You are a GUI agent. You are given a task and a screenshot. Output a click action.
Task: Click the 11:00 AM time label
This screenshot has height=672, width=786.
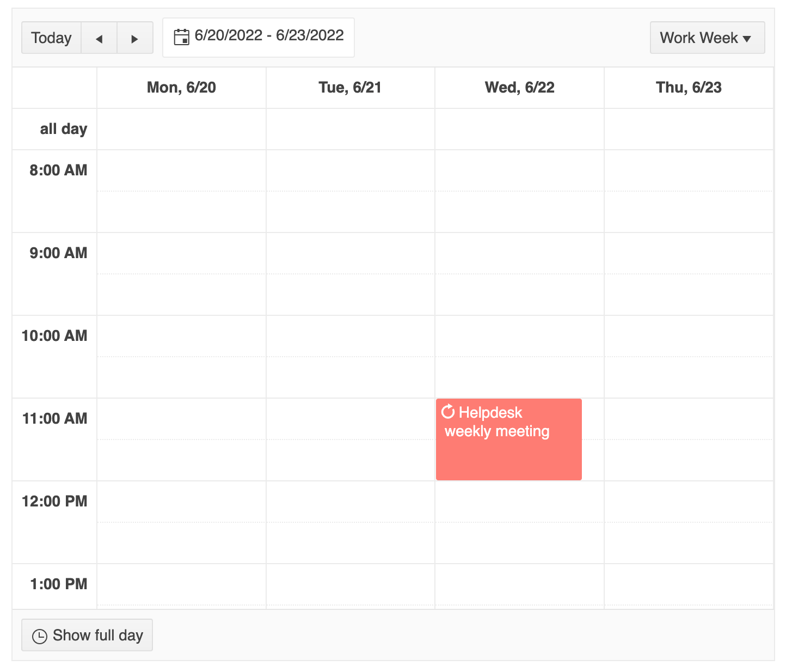[54, 418]
